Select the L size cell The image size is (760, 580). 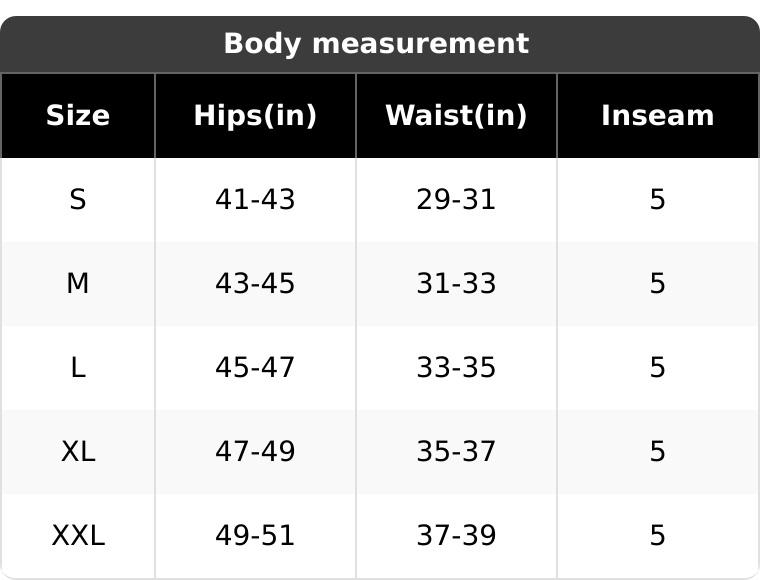pos(78,368)
